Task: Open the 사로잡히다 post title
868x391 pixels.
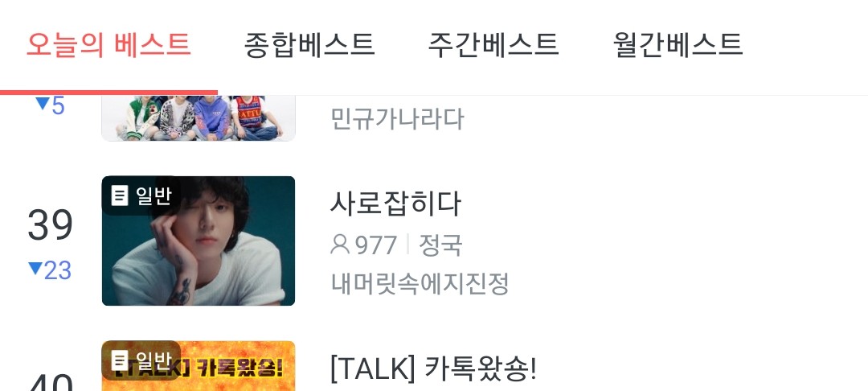Action: [x=395, y=204]
